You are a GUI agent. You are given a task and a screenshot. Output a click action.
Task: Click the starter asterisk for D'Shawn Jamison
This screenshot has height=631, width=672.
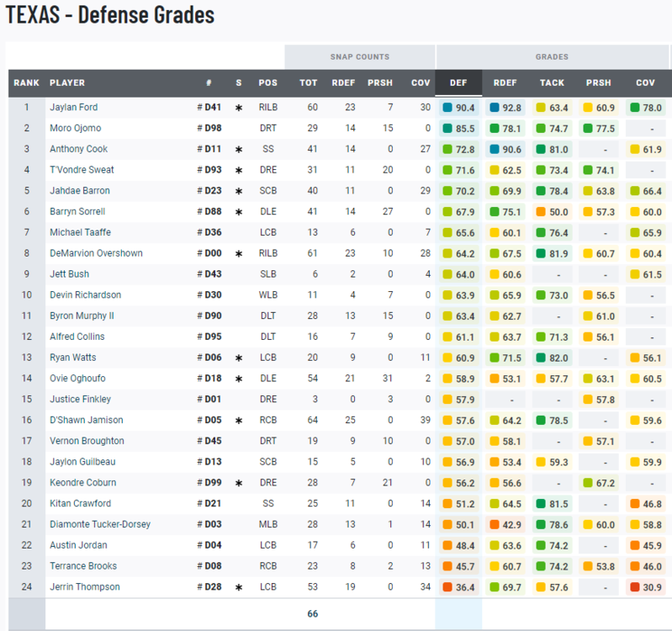point(239,421)
